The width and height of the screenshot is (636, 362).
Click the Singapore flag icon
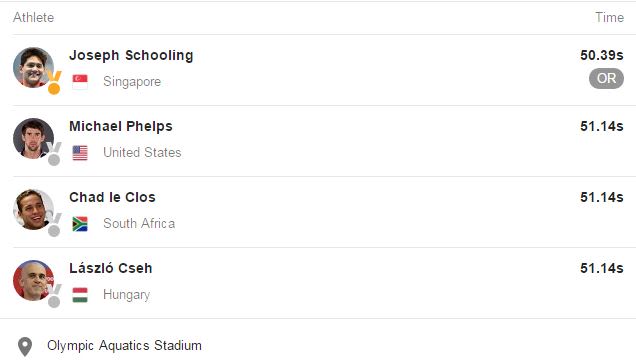click(80, 82)
